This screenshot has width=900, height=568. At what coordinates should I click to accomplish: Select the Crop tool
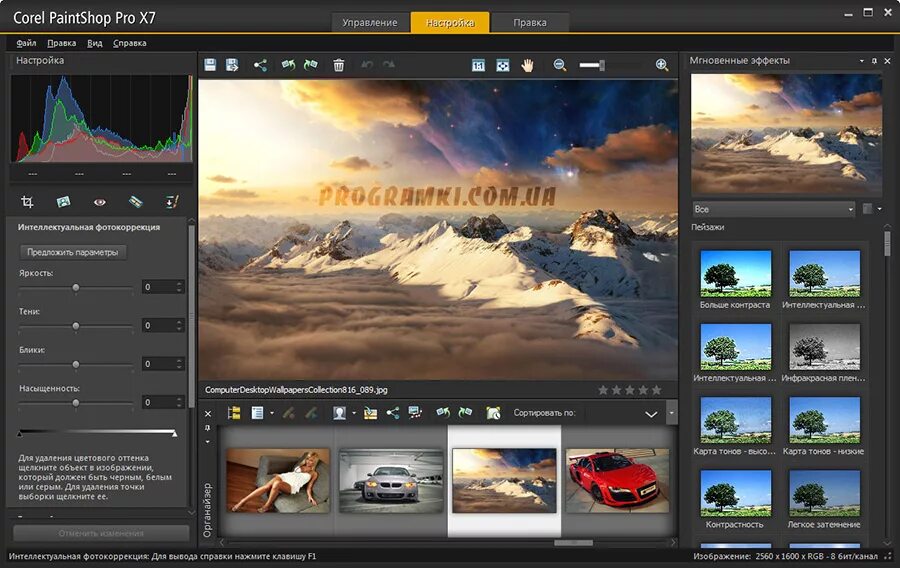tap(27, 201)
